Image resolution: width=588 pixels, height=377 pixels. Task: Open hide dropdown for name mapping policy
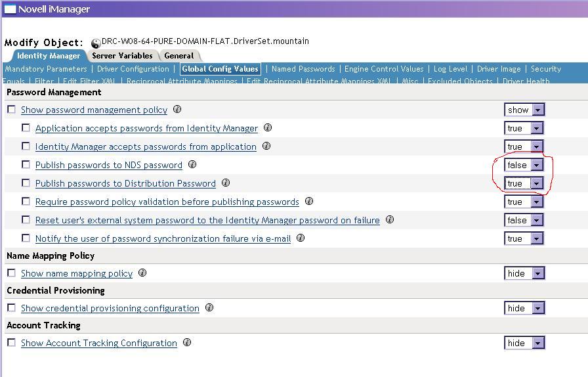click(524, 274)
